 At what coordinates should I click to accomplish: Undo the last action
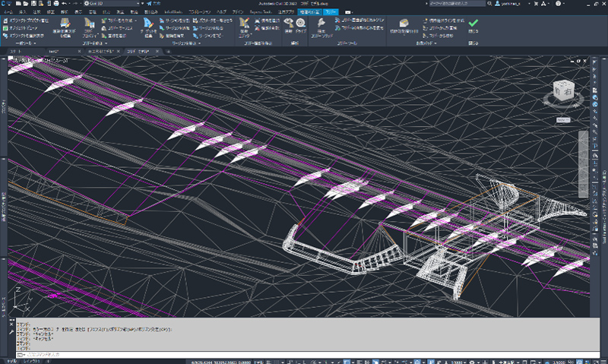[x=65, y=4]
